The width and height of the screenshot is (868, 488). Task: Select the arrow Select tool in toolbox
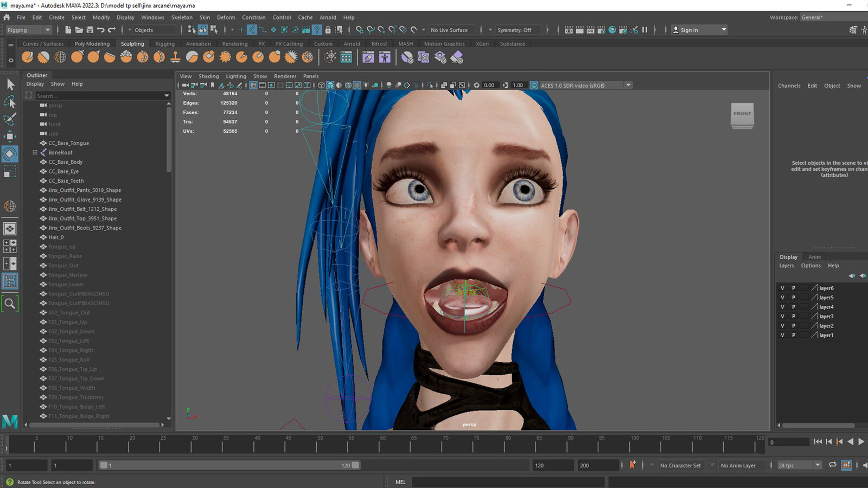(10, 85)
